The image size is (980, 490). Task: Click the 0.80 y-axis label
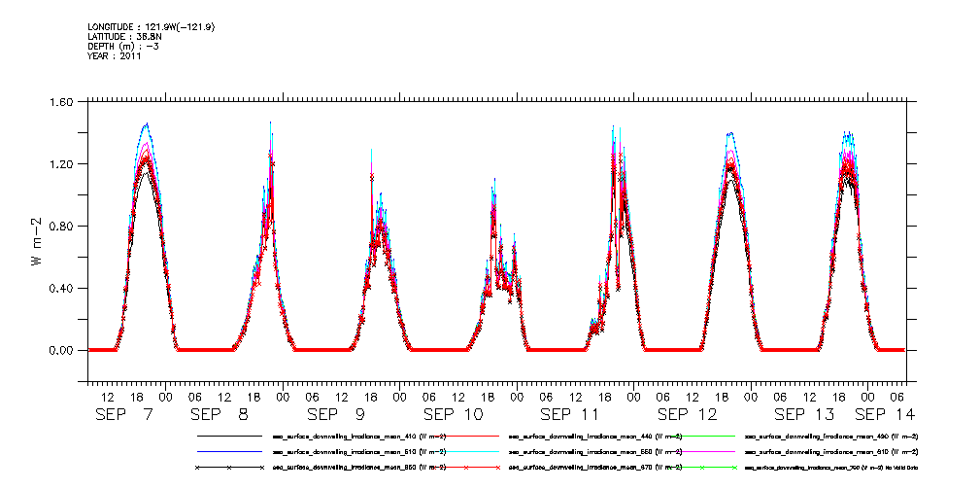click(60, 226)
